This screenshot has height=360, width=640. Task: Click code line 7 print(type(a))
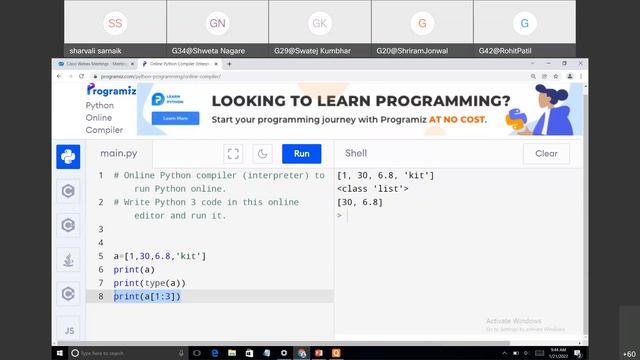tap(149, 283)
